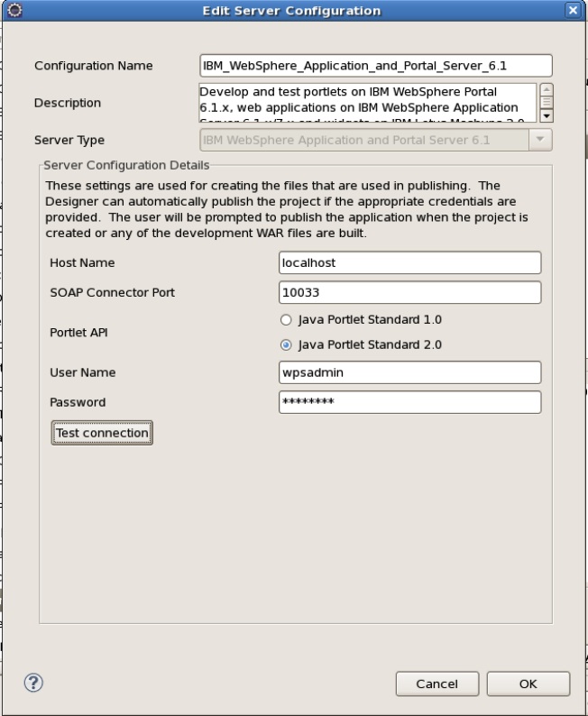Image resolution: width=588 pixels, height=716 pixels.
Task: Close the Edit Server Configuration dialog
Action: point(573,10)
